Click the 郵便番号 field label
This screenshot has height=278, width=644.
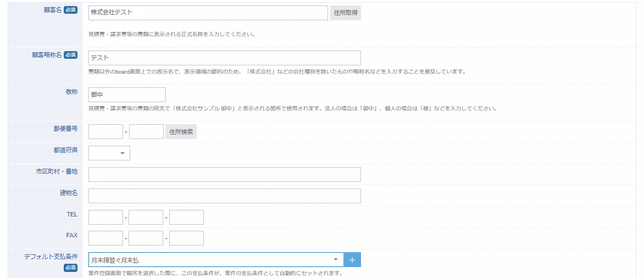(65, 128)
